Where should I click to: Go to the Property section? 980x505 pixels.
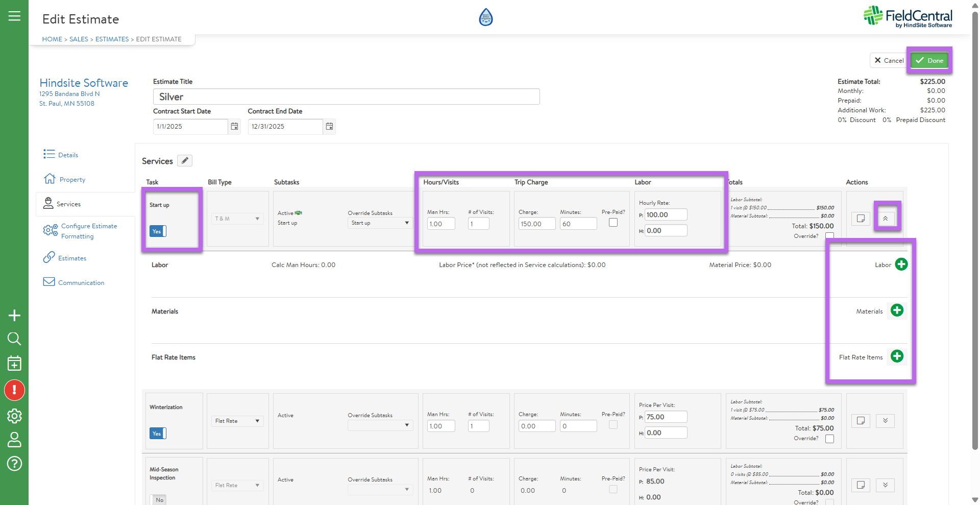[x=72, y=180]
